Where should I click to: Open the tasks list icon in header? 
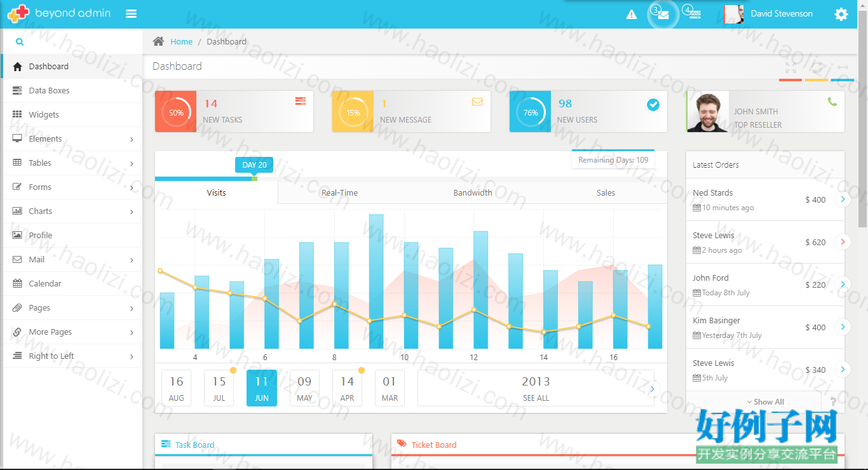pos(695,15)
